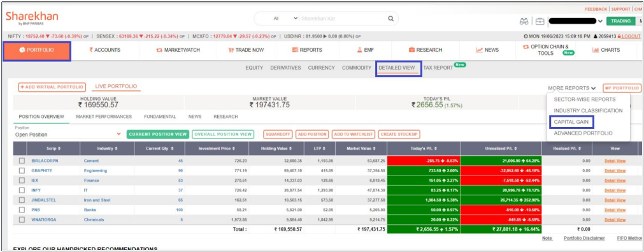
Task: Click the Option Chain & Tools icon
Action: click(526, 47)
